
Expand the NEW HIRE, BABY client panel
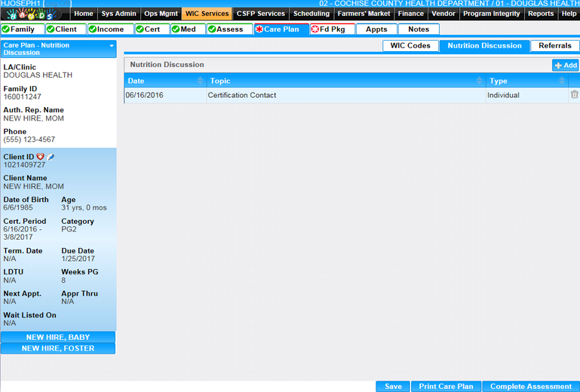click(x=58, y=338)
